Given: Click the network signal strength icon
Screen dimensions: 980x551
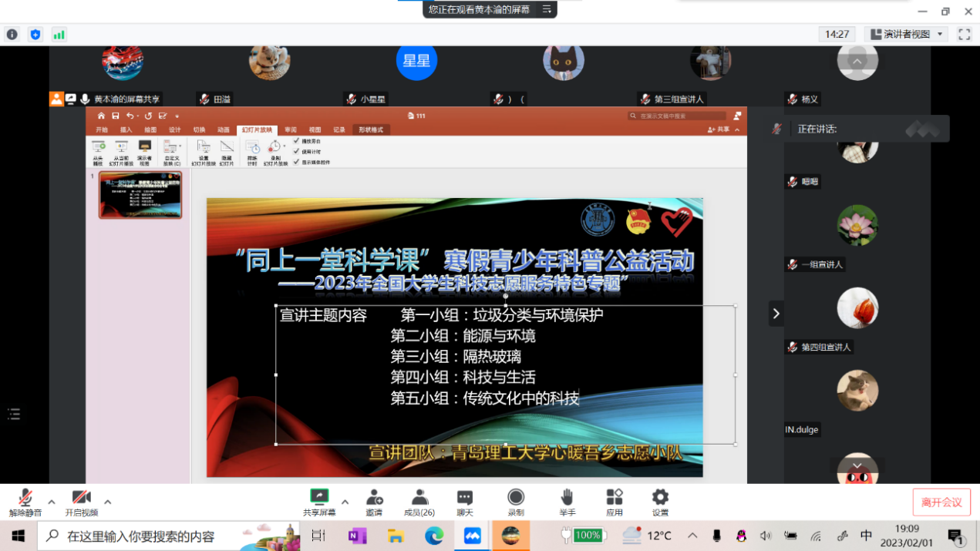Looking at the screenshot, I should [x=59, y=35].
